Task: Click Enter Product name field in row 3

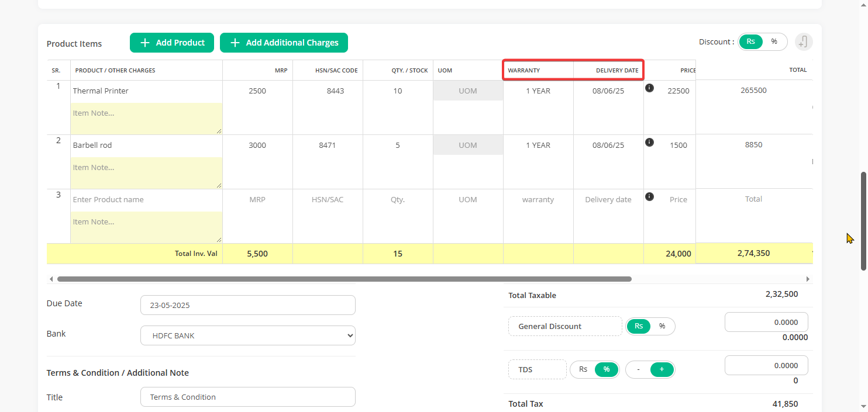Action: pyautogui.click(x=146, y=200)
